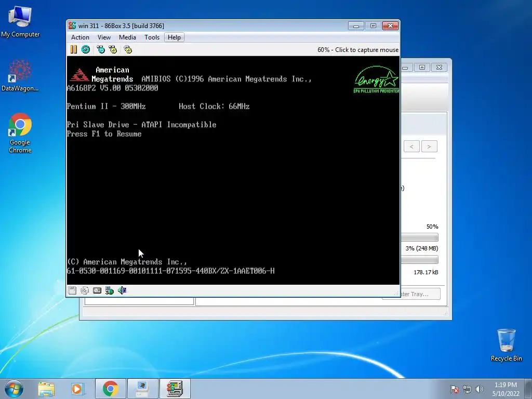
Task: Open the Action menu
Action: coord(80,37)
